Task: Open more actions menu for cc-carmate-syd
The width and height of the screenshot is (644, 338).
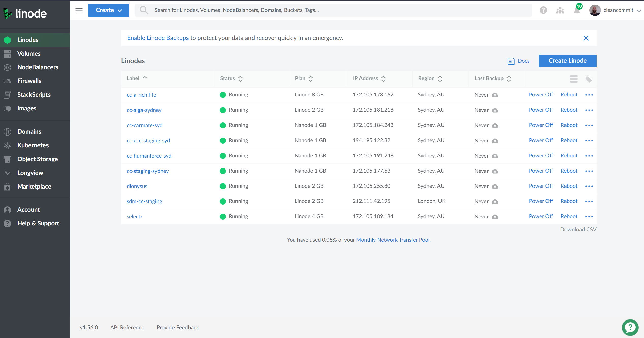Action: click(589, 125)
